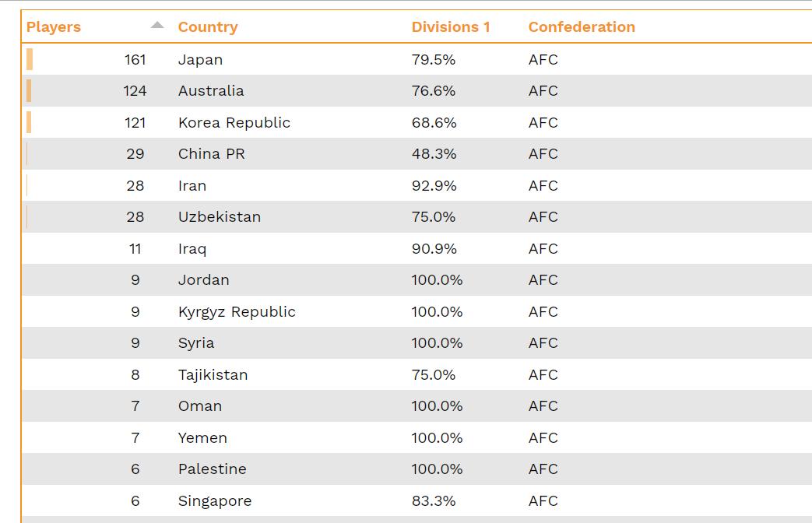Image resolution: width=812 pixels, height=523 pixels.
Task: Click the Kyrgyz Republic row name
Action: coord(237,312)
